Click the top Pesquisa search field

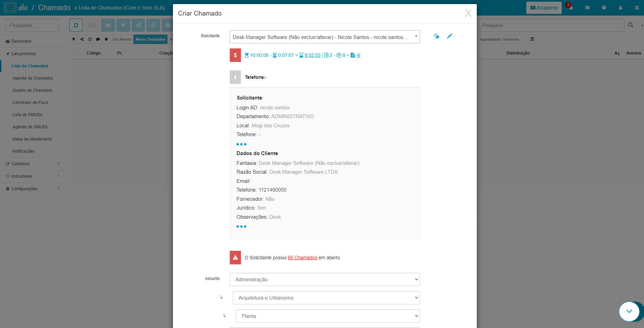(x=551, y=25)
